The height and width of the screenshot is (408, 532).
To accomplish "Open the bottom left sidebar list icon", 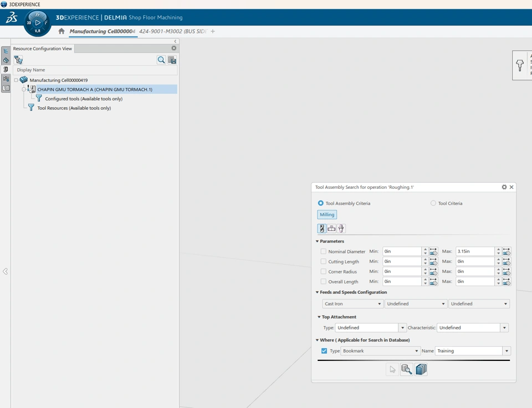I will 6,88.
